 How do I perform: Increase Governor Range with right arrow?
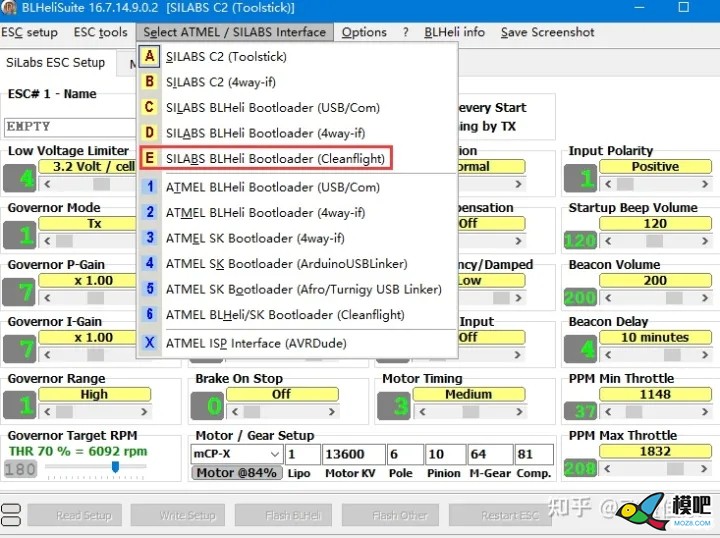[144, 412]
